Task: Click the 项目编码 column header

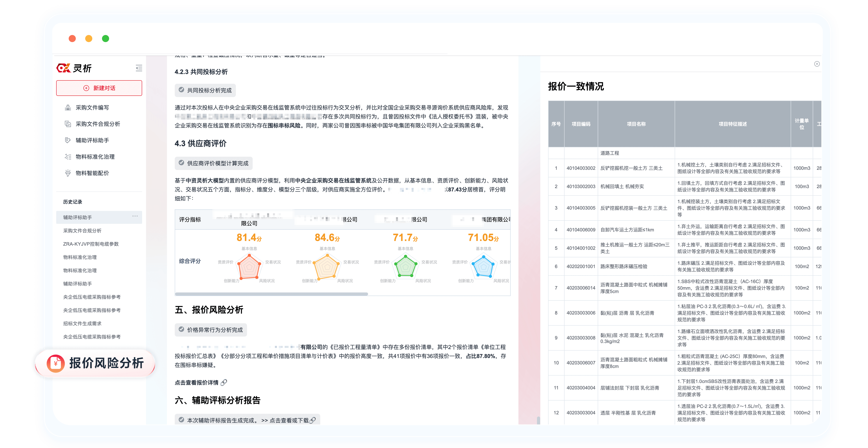Action: 581,124
